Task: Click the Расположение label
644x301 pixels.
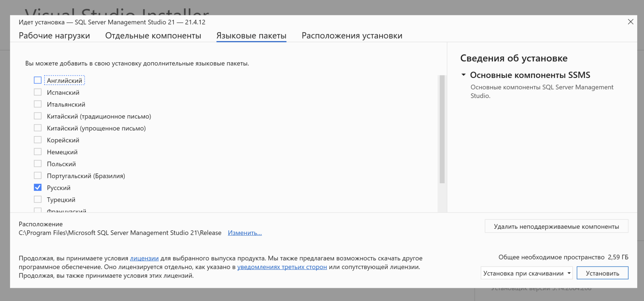Action: coord(41,224)
